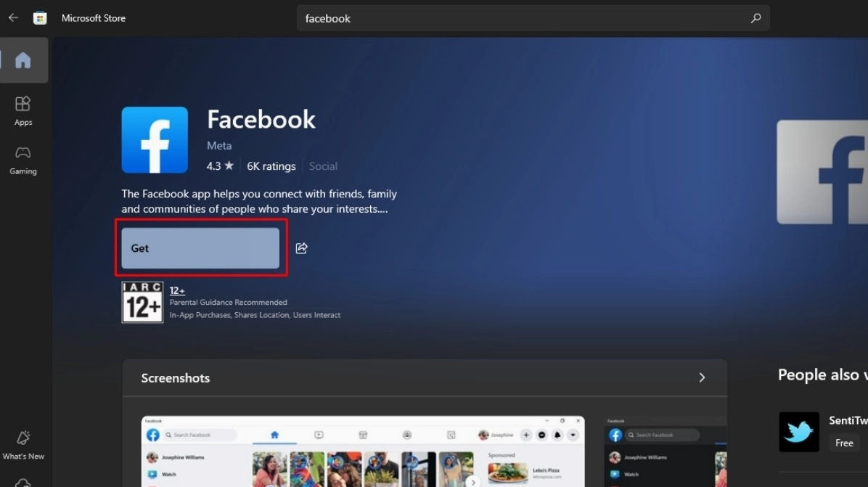Open the Gaming section
This screenshot has width=868, height=487.
click(23, 160)
